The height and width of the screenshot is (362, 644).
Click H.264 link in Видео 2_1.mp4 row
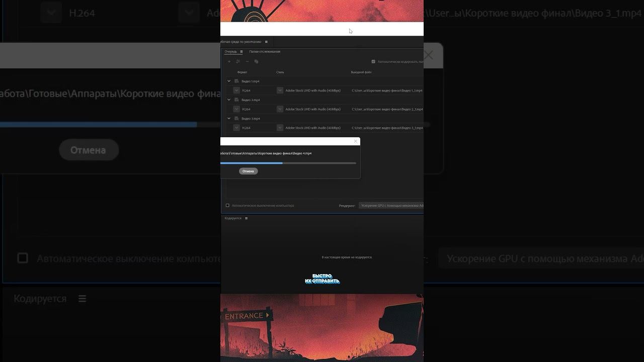coord(246,109)
